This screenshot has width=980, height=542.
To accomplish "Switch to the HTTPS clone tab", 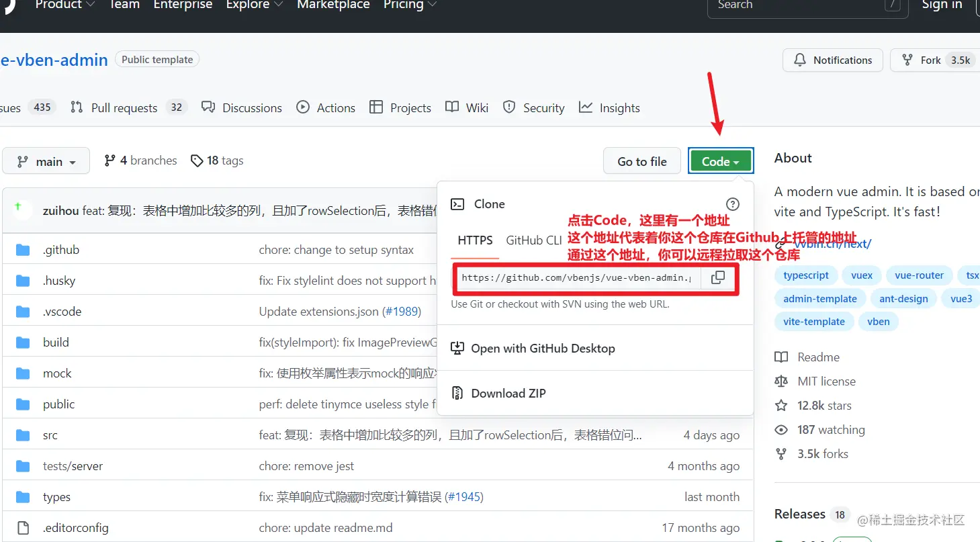I will pos(475,240).
